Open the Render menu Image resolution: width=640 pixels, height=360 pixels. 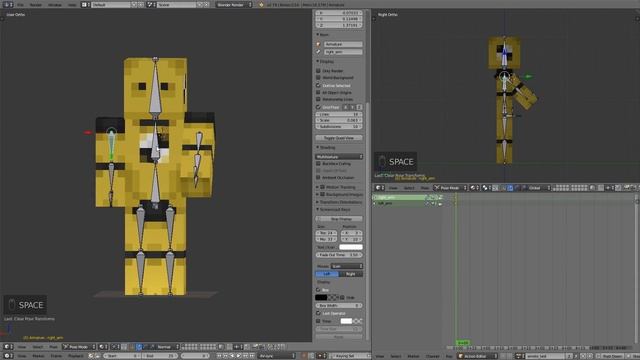tap(36, 4)
